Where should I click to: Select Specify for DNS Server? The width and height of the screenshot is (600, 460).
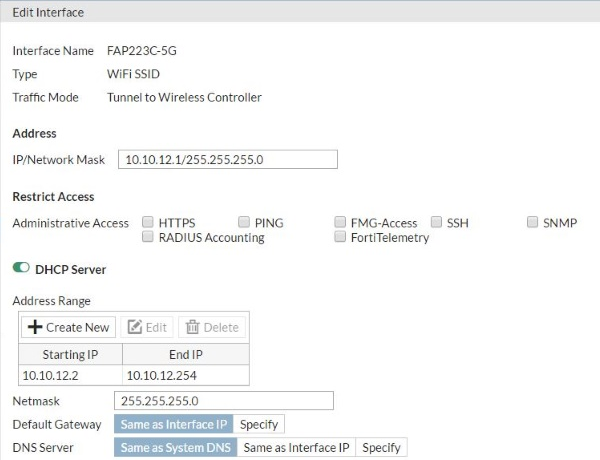[x=381, y=447]
